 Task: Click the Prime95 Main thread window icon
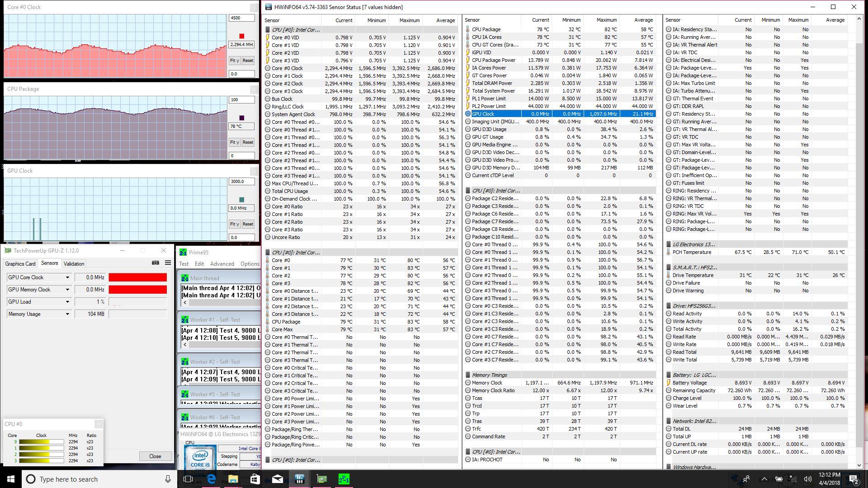click(185, 278)
